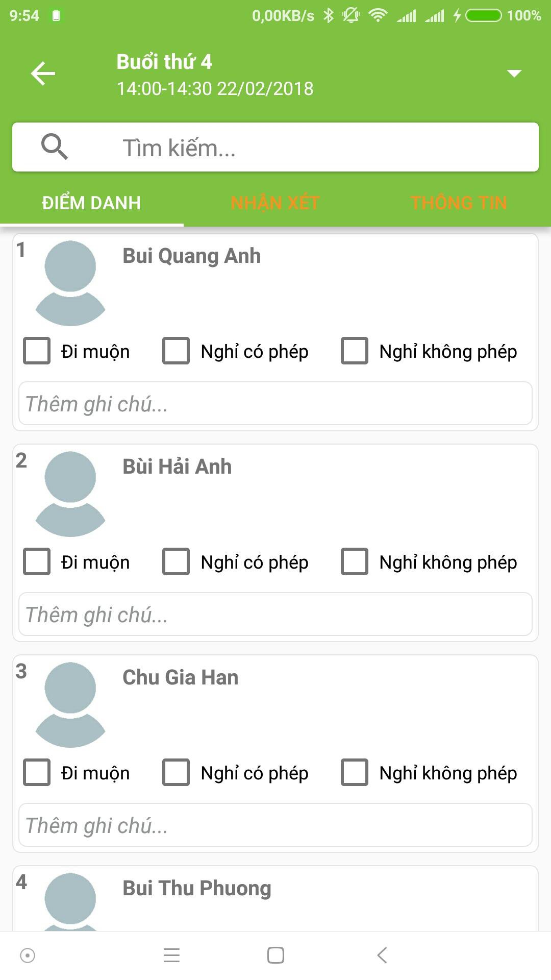Tap the Chu Gia Han student name
The image size is (551, 980).
tap(181, 677)
